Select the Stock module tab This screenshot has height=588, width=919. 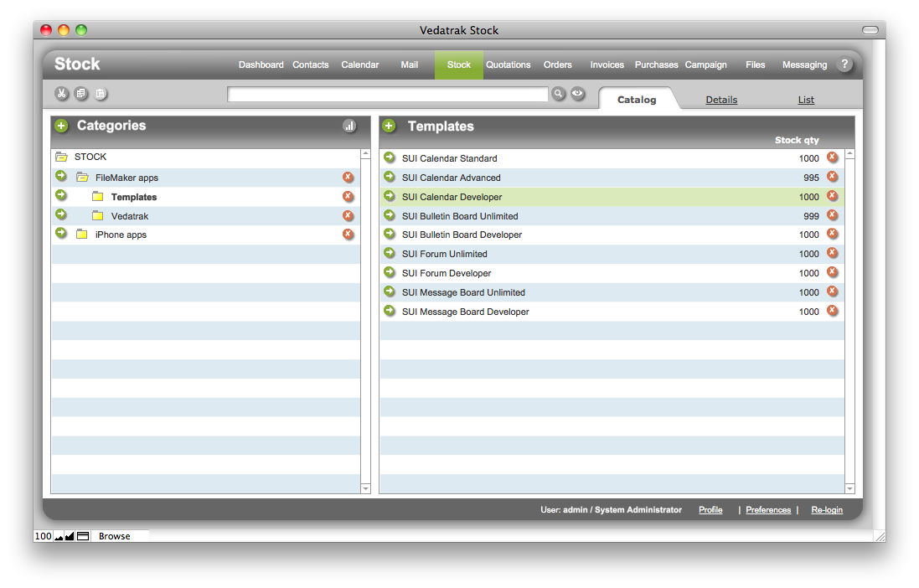pyautogui.click(x=459, y=64)
